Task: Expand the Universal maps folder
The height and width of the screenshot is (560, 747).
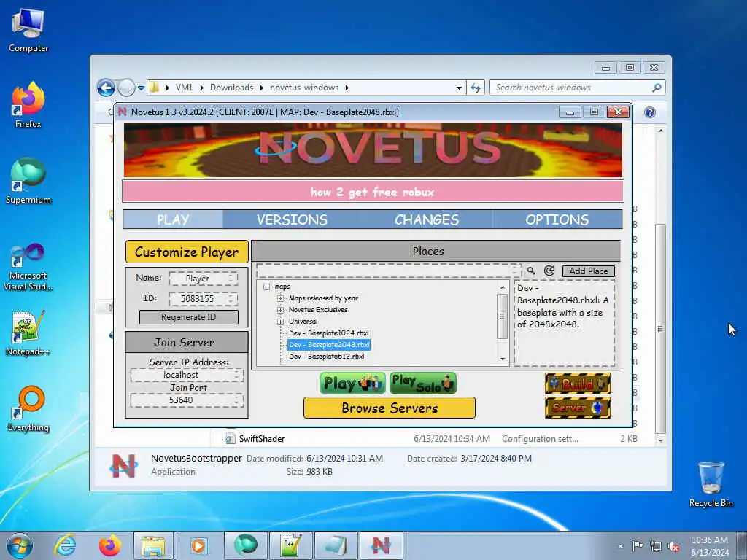Action: (x=281, y=322)
